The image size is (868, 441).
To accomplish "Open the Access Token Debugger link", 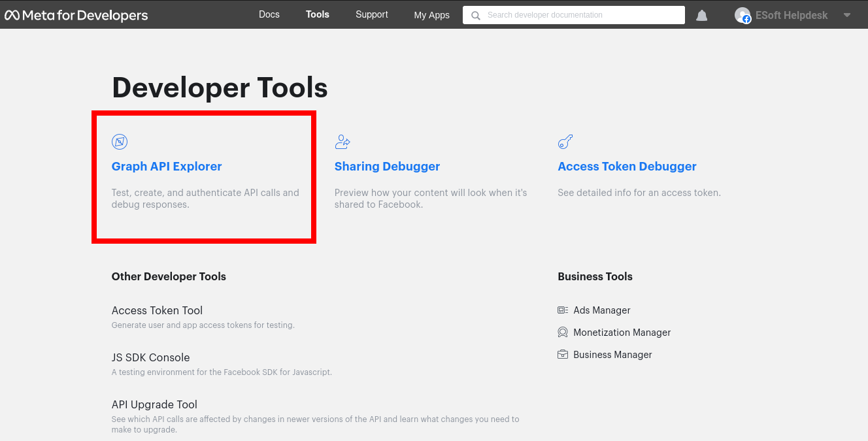I will tap(627, 167).
